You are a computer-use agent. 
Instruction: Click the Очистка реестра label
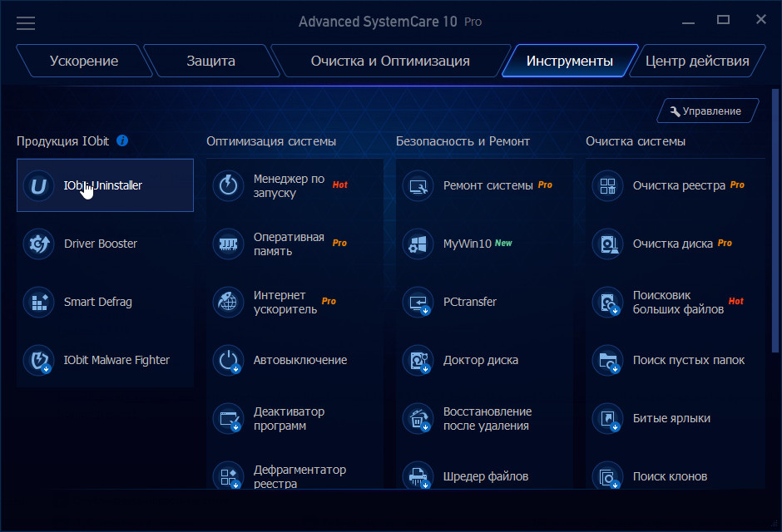click(x=680, y=185)
